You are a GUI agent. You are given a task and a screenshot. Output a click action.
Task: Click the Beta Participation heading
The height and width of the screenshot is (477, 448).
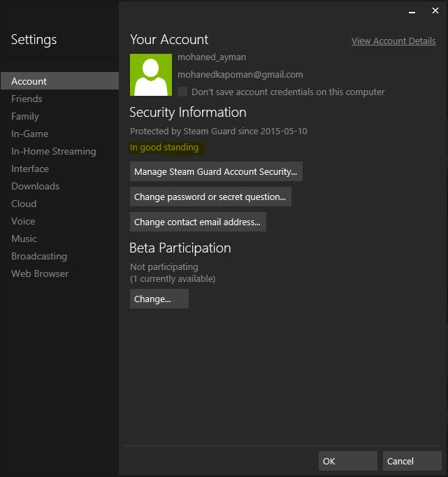point(180,248)
